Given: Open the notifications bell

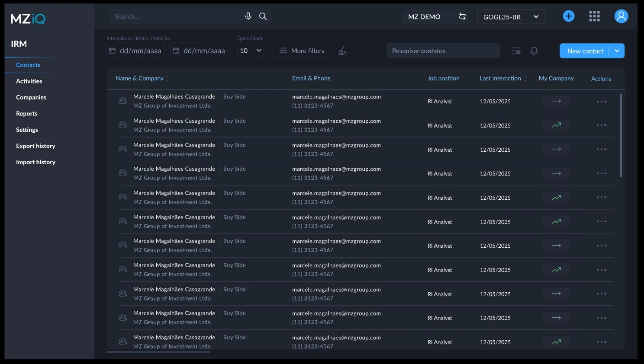Looking at the screenshot, I should [x=535, y=51].
